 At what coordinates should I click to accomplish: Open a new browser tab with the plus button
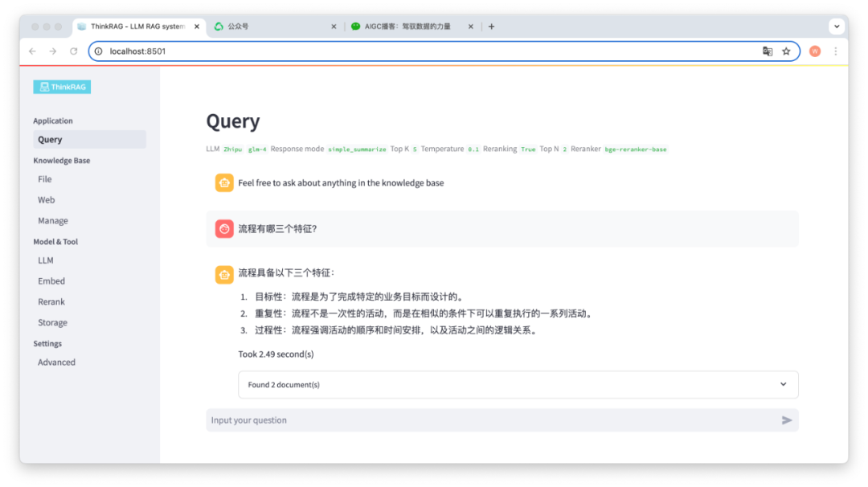click(491, 26)
